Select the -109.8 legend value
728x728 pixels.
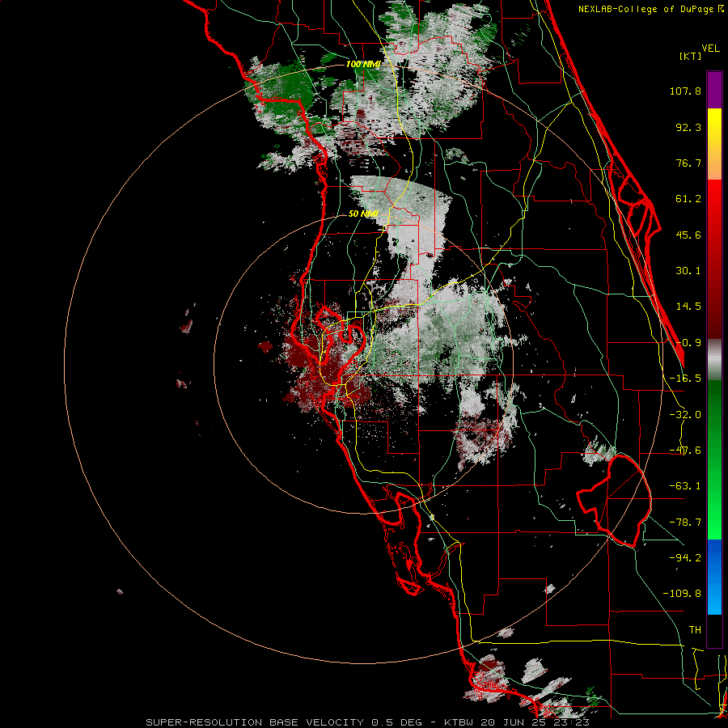[x=682, y=594]
